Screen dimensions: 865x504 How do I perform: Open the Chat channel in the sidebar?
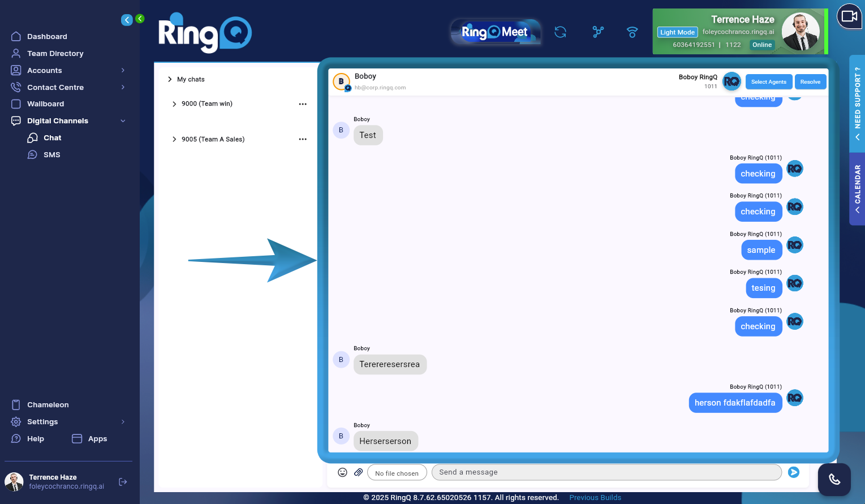[x=51, y=137]
